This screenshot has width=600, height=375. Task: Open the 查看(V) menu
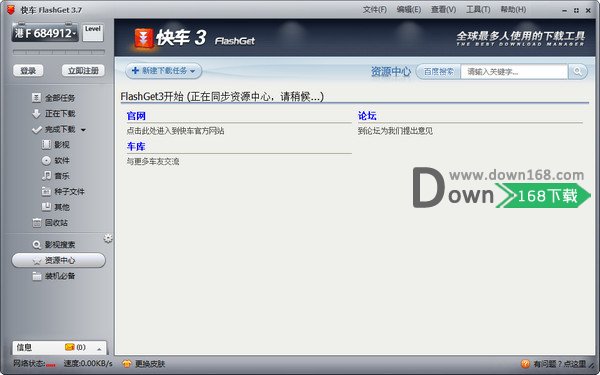pyautogui.click(x=443, y=10)
